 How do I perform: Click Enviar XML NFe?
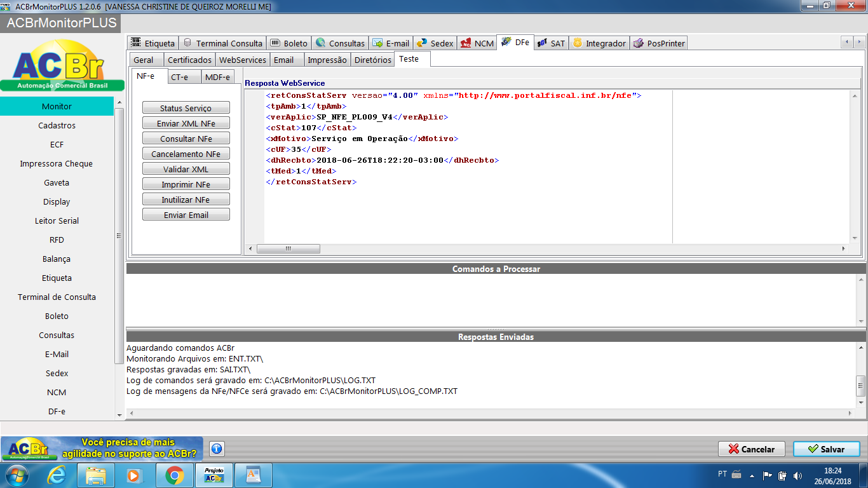tap(186, 123)
